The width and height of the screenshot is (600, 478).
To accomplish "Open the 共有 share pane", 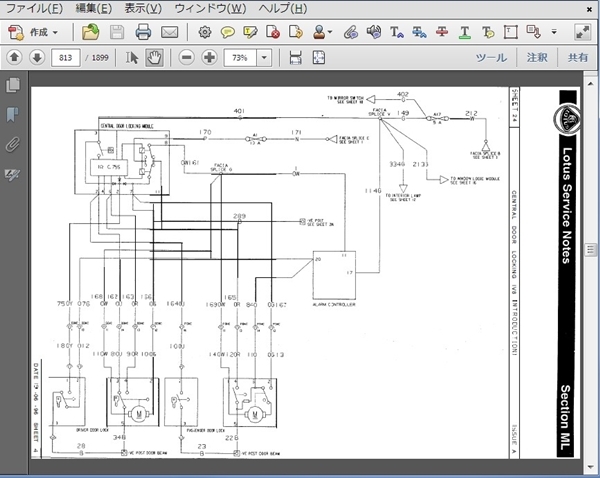I will point(577,58).
